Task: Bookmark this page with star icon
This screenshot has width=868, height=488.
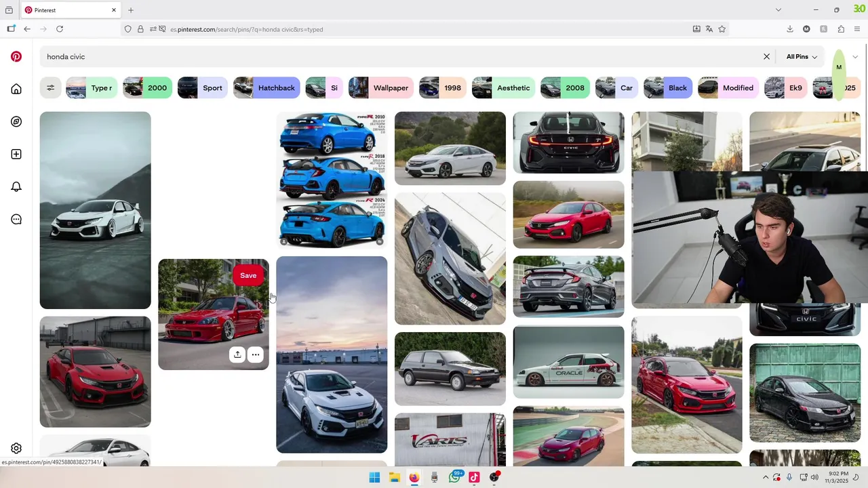Action: point(722,29)
